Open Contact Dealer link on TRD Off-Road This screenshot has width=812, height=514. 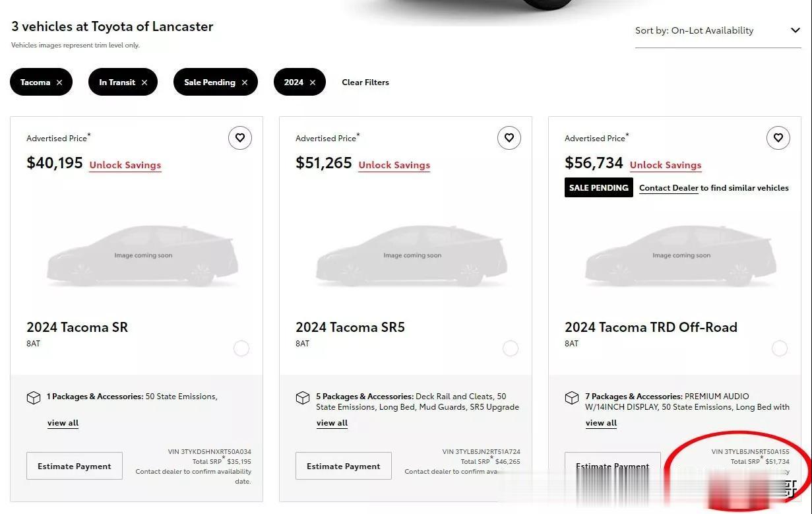coord(668,188)
